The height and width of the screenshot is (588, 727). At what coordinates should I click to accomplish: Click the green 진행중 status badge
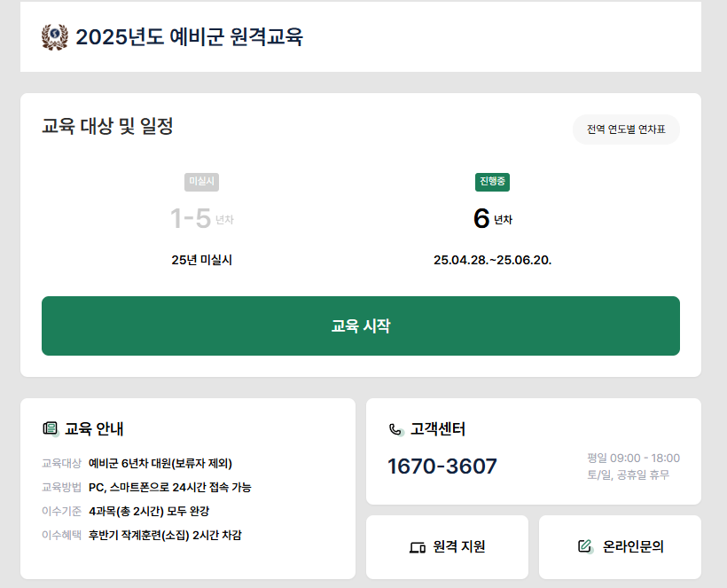pyautogui.click(x=493, y=182)
